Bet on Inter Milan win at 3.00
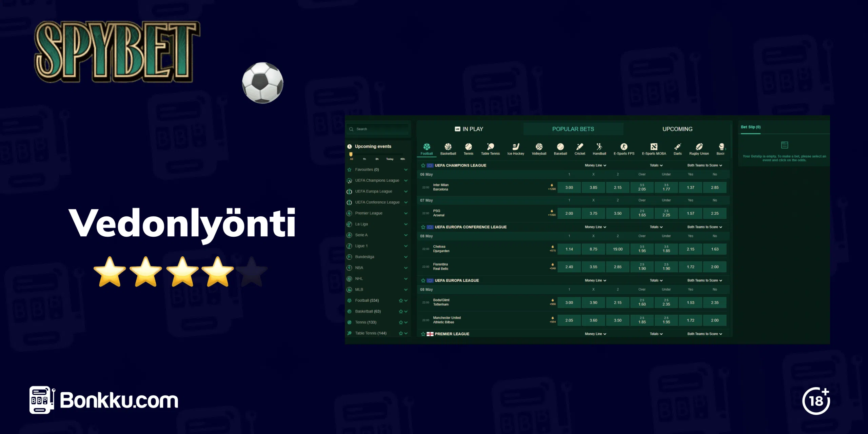 click(569, 188)
